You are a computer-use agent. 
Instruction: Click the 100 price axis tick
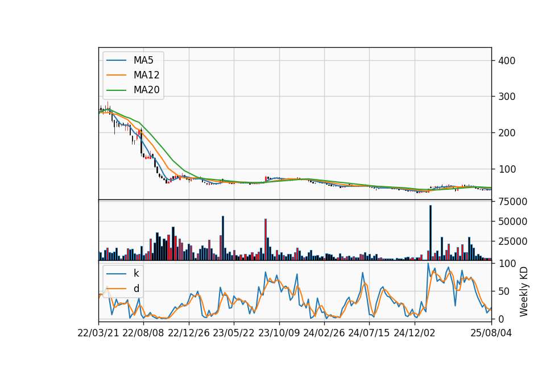tap(507, 169)
